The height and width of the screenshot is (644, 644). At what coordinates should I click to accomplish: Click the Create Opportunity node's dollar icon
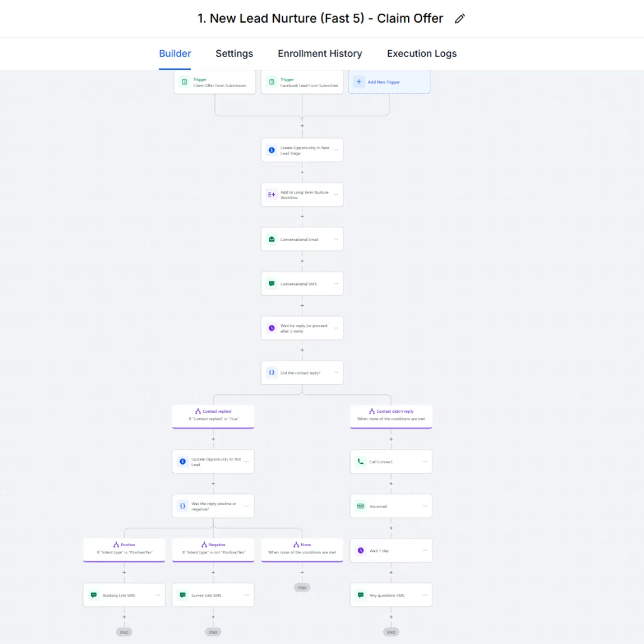coord(271,150)
